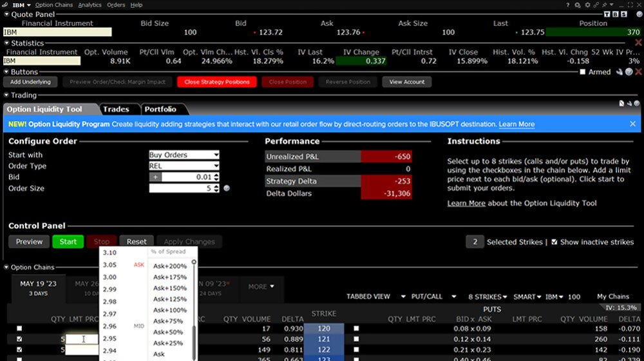Collapse the Trading section
The image size is (644, 361).
6,95
